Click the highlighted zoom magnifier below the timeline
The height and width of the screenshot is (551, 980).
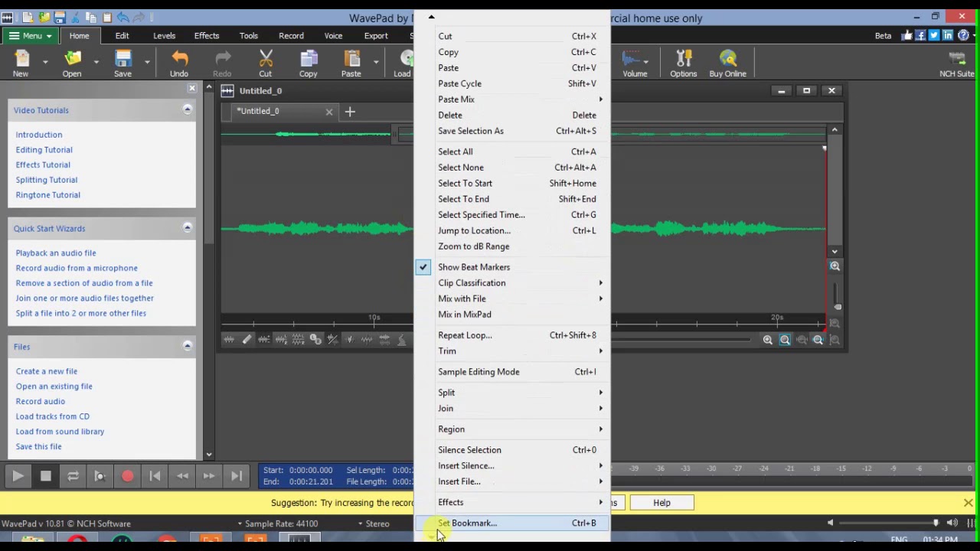point(785,341)
